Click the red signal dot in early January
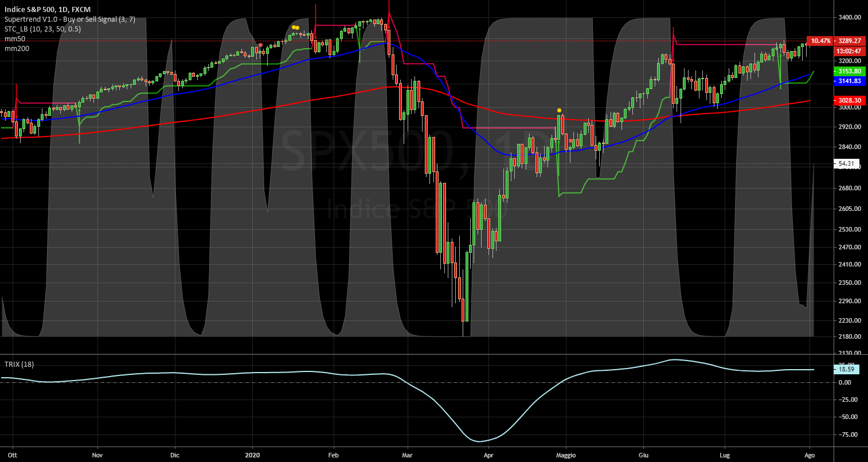 (260, 45)
